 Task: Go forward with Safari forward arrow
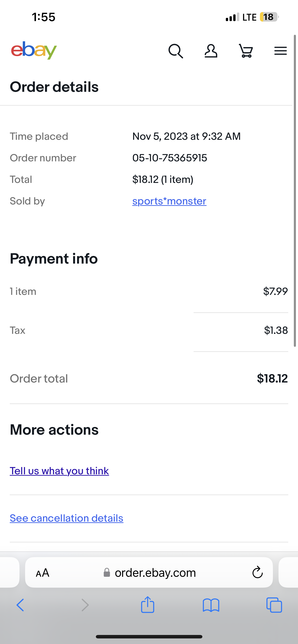85,605
